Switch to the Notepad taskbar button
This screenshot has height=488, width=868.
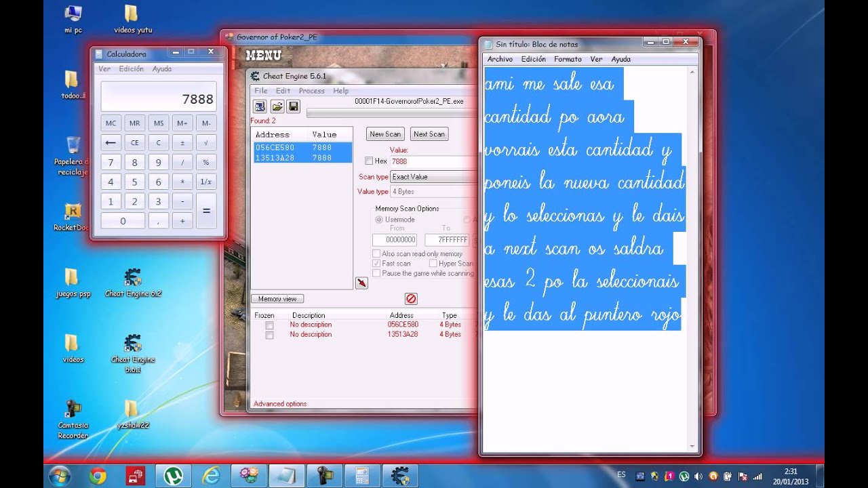287,476
